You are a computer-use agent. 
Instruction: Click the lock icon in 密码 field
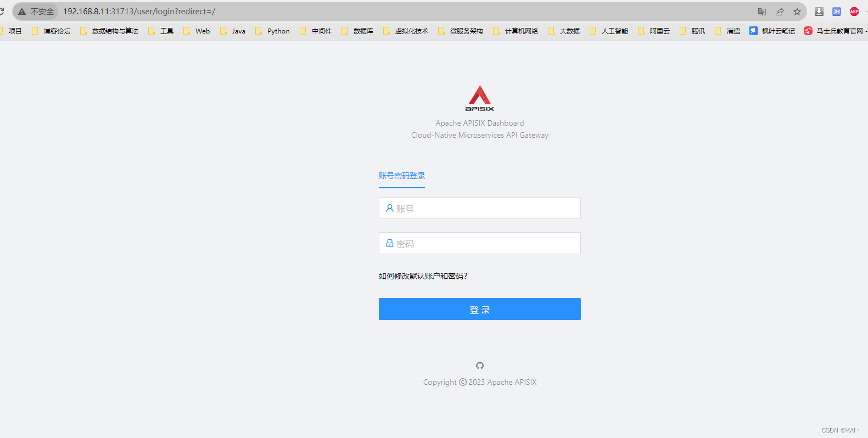390,243
